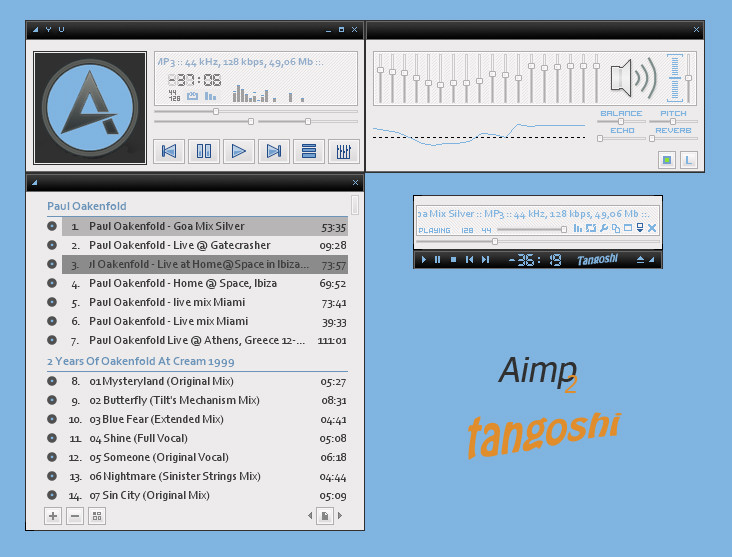
Task: Click the first equalizer band slider
Action: pyautogui.click(x=380, y=78)
